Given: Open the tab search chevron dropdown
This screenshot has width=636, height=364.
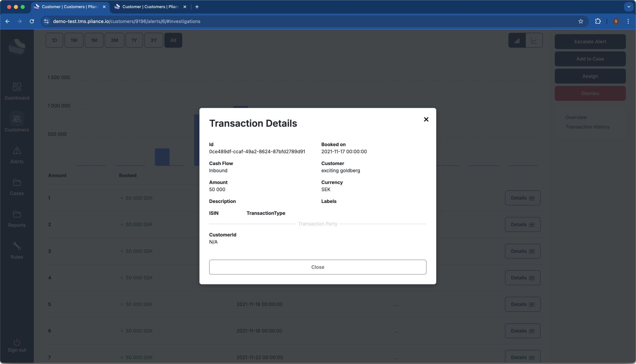Looking at the screenshot, I should (628, 7).
